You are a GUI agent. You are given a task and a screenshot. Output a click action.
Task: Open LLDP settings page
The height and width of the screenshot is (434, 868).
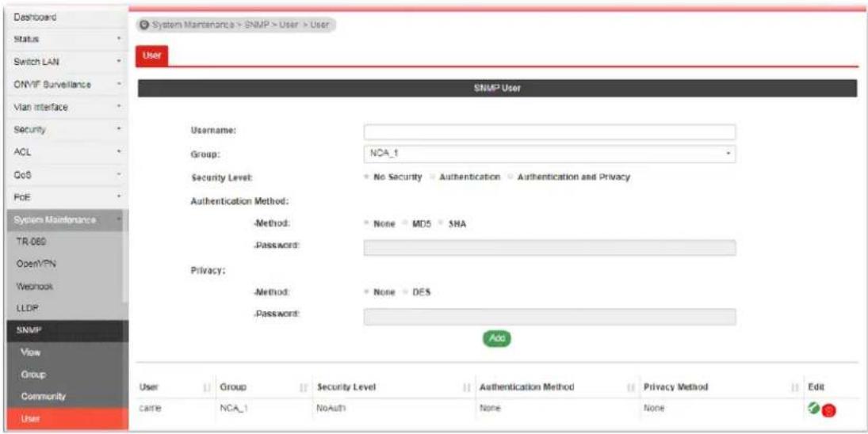click(x=65, y=309)
